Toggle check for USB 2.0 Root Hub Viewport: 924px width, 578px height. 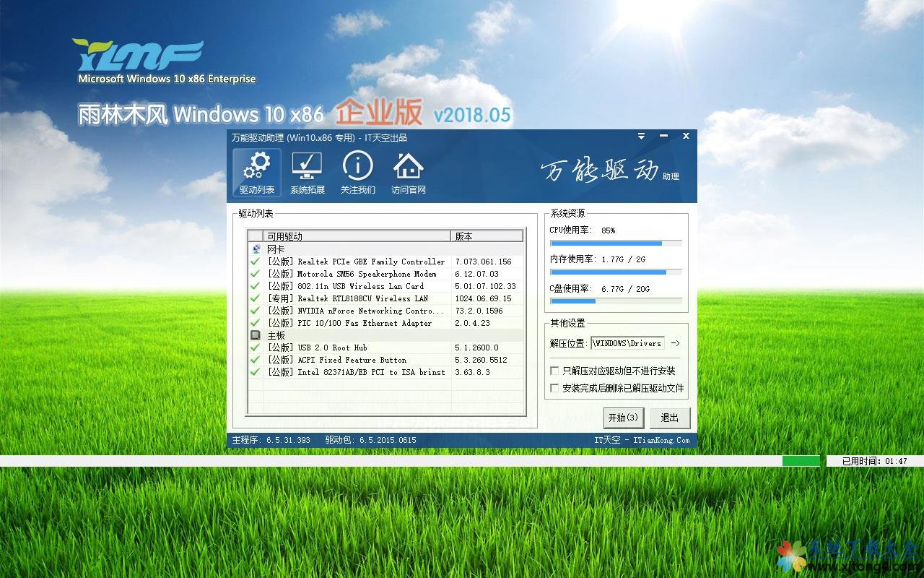pos(255,348)
